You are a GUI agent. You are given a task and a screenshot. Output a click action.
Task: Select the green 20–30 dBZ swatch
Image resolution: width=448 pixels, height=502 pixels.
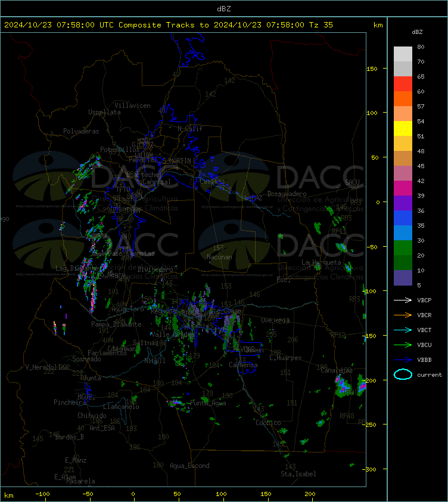click(403, 247)
